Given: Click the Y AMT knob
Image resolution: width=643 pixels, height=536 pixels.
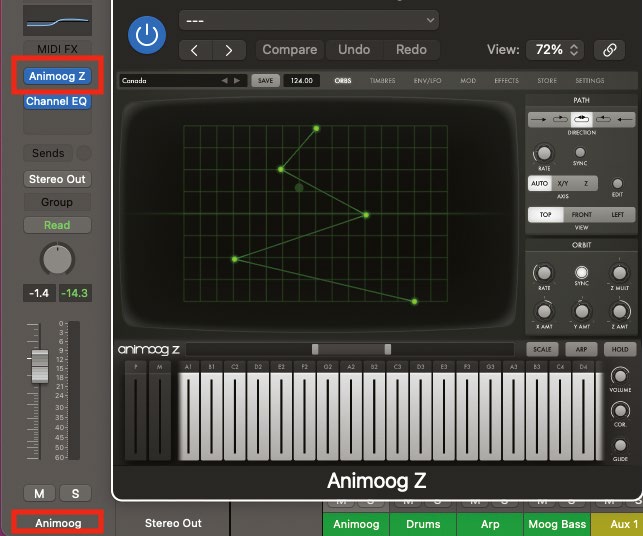Looking at the screenshot, I should (581, 311).
